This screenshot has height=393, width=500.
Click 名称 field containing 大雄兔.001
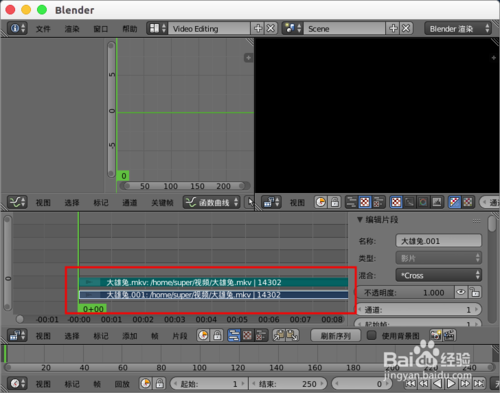[x=439, y=241]
